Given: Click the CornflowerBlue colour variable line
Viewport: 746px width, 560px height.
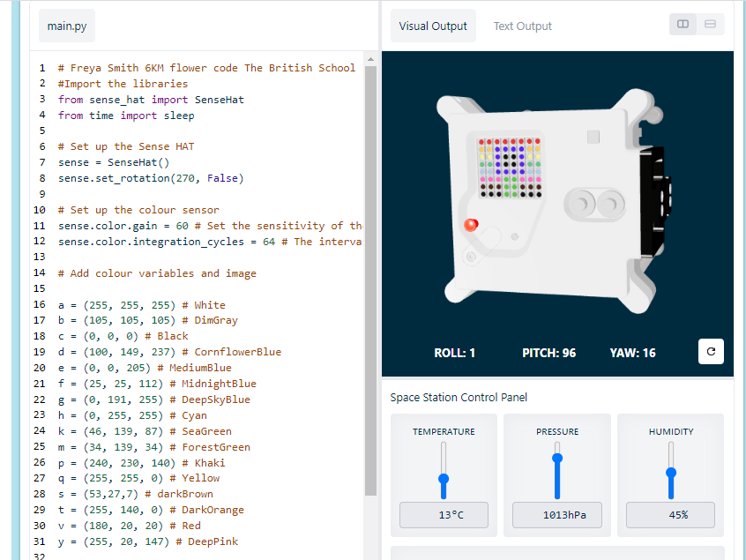Looking at the screenshot, I should [169, 352].
